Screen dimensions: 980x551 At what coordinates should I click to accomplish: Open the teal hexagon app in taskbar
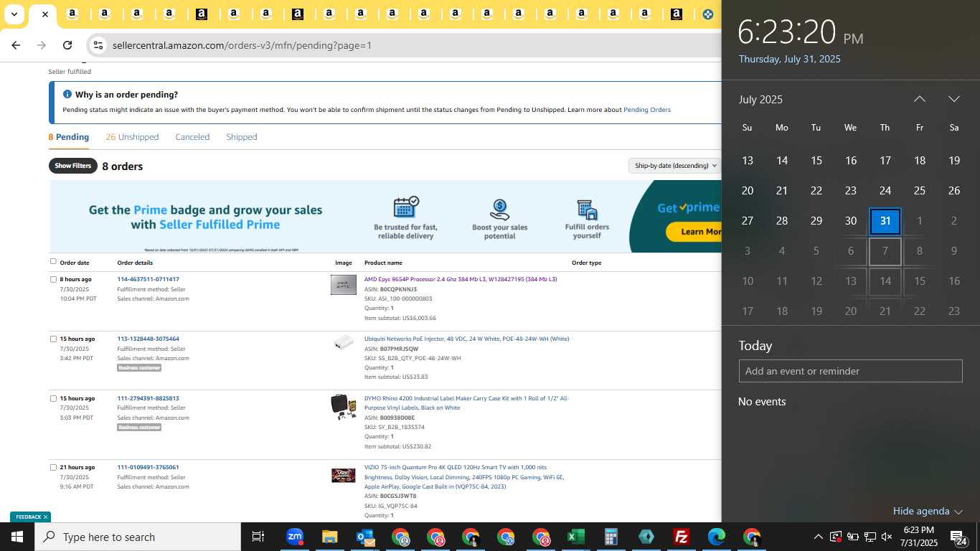click(x=646, y=537)
